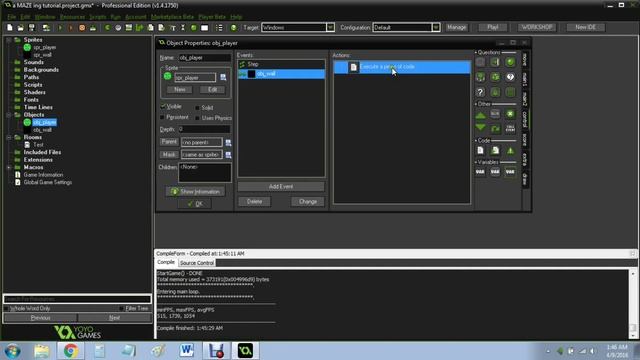
Task: Click the WORKSHOP button
Action: pyautogui.click(x=537, y=27)
